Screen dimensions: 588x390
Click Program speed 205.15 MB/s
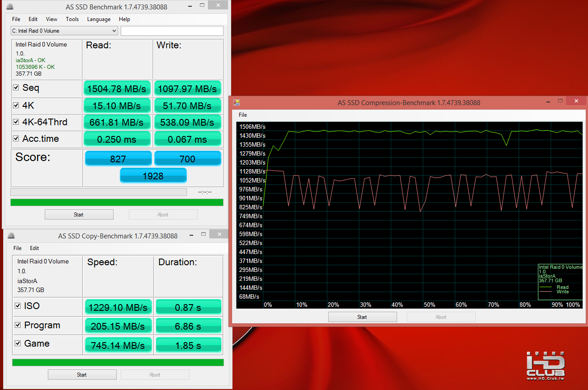click(118, 326)
